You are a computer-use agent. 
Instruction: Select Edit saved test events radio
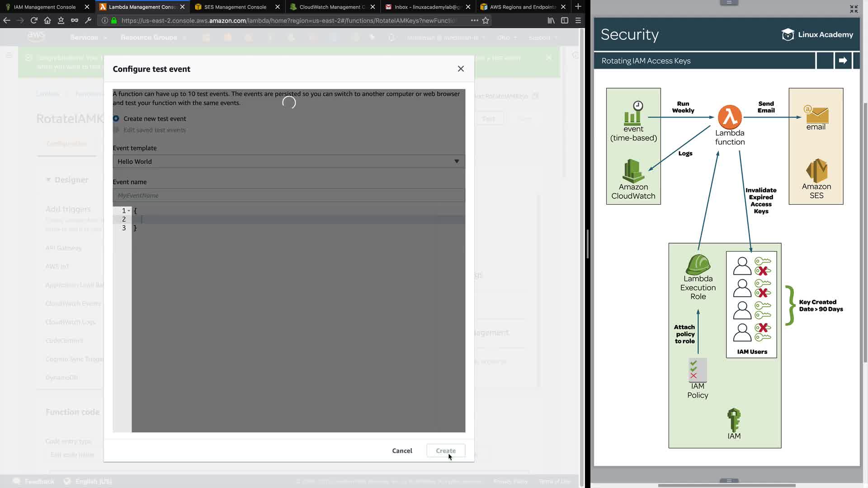click(x=116, y=130)
